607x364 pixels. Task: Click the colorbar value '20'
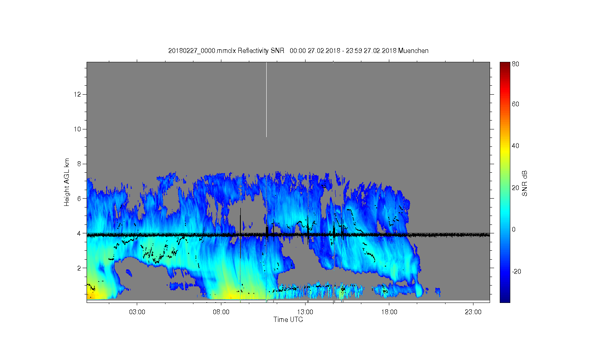pyautogui.click(x=516, y=188)
